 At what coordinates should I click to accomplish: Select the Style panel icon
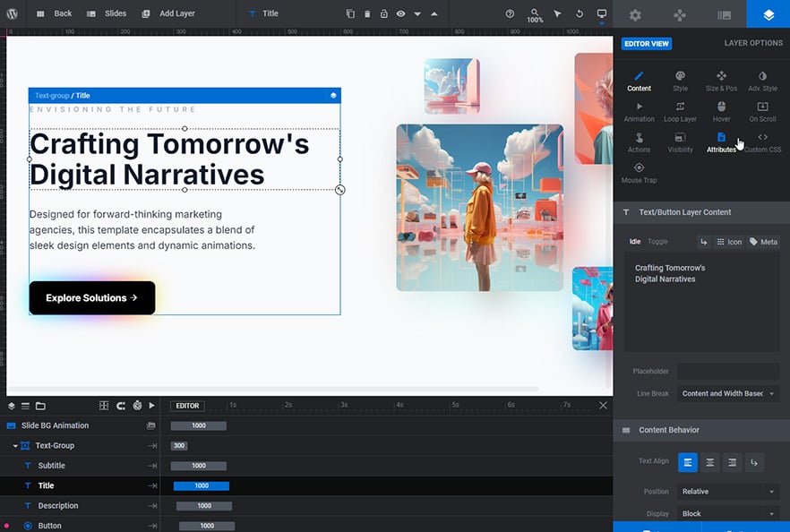point(680,79)
